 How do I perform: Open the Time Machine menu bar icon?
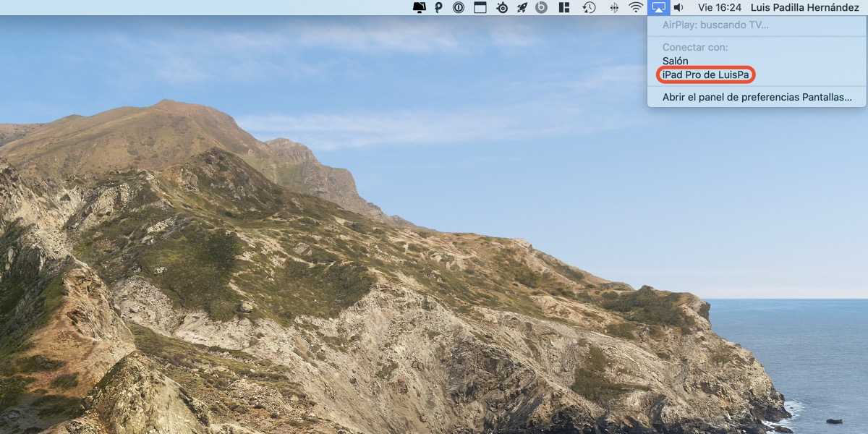590,7
